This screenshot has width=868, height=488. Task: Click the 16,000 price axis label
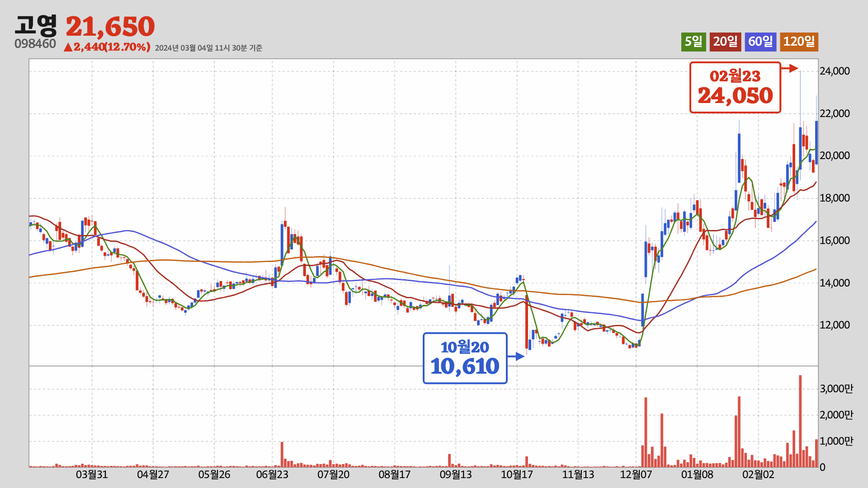pyautogui.click(x=835, y=240)
